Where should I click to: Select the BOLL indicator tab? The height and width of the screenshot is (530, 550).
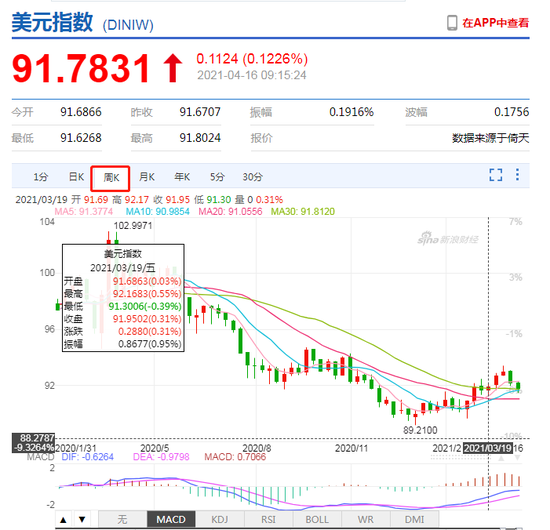pos(317,519)
